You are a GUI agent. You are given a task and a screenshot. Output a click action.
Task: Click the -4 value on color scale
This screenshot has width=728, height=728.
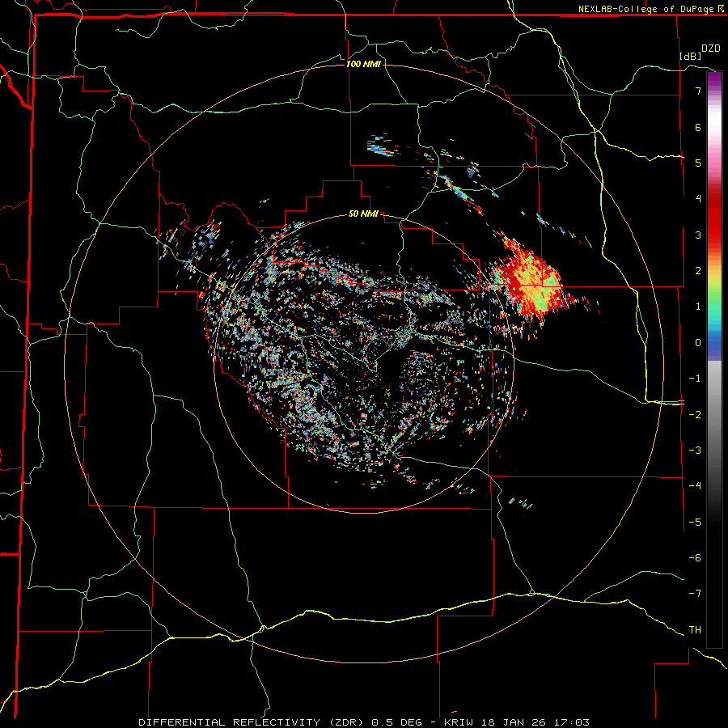(695, 485)
